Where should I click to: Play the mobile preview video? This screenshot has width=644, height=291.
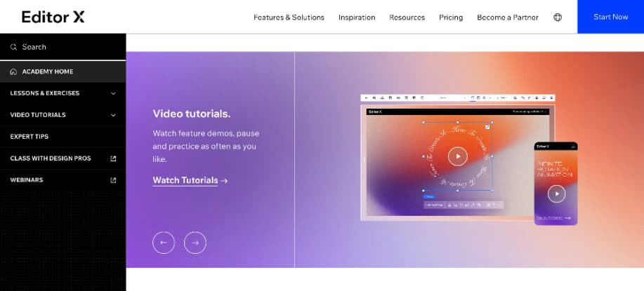click(x=556, y=194)
